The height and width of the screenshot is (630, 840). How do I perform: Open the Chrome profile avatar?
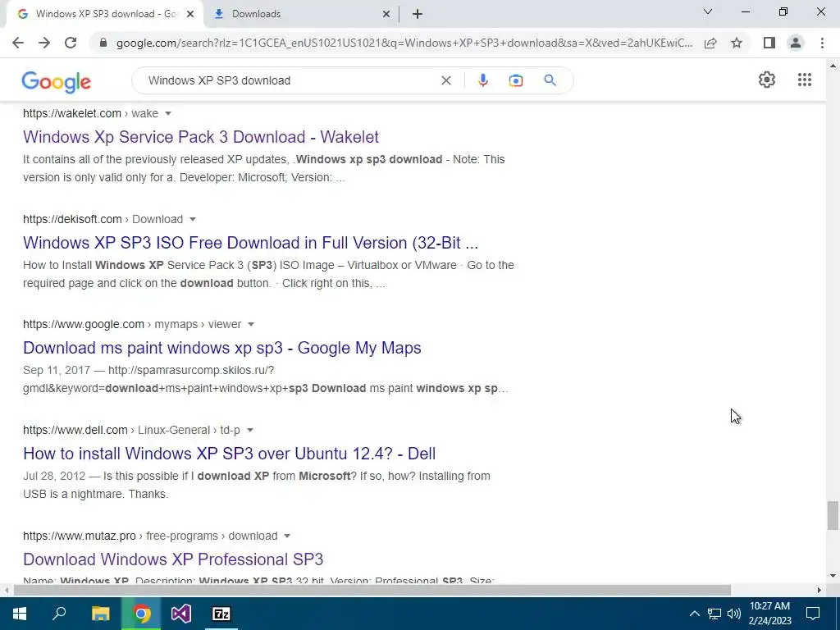coord(796,43)
